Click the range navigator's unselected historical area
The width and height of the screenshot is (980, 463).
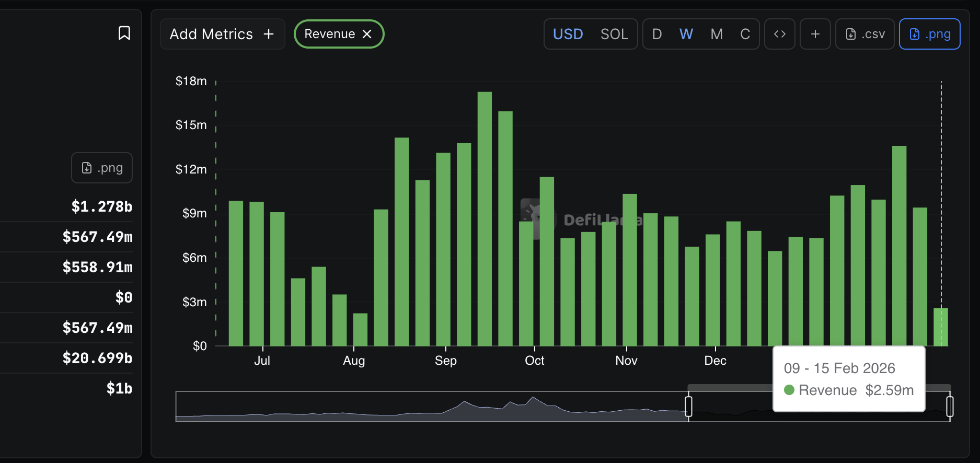(429, 407)
